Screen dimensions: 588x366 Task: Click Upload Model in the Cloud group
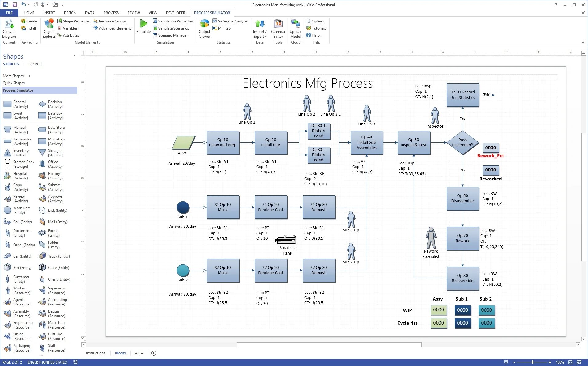pos(295,28)
